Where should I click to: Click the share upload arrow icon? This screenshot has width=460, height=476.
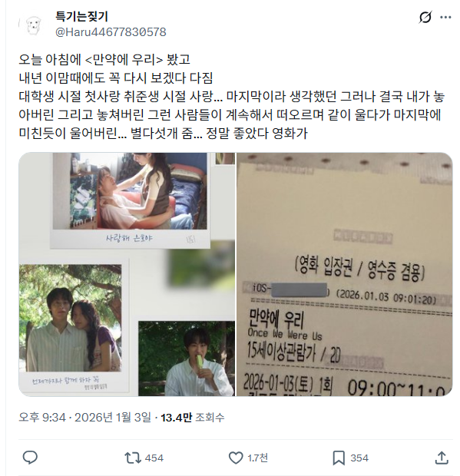click(x=442, y=458)
